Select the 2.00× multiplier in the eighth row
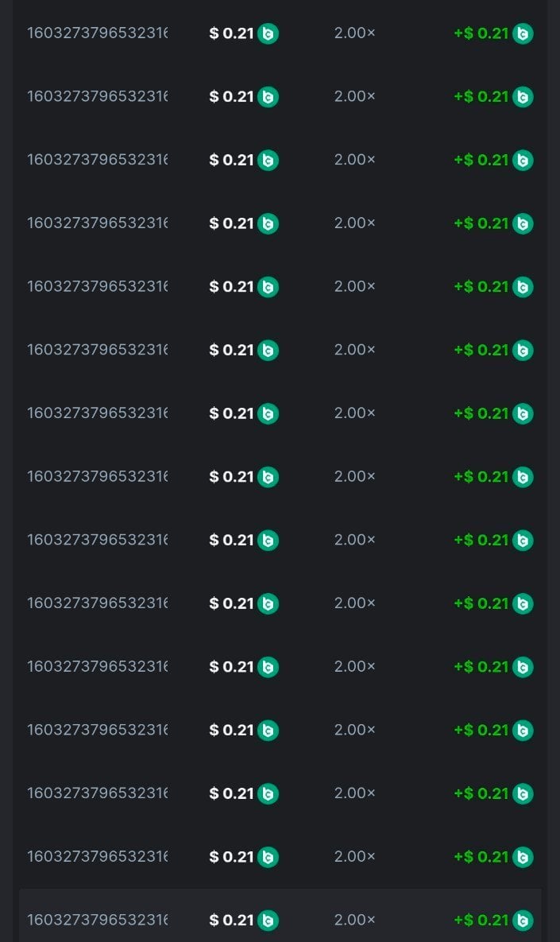This screenshot has width=560, height=942. (354, 476)
